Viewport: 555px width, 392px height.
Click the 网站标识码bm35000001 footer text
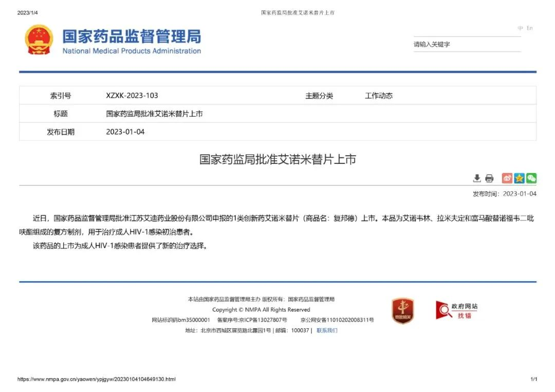[x=181, y=320]
